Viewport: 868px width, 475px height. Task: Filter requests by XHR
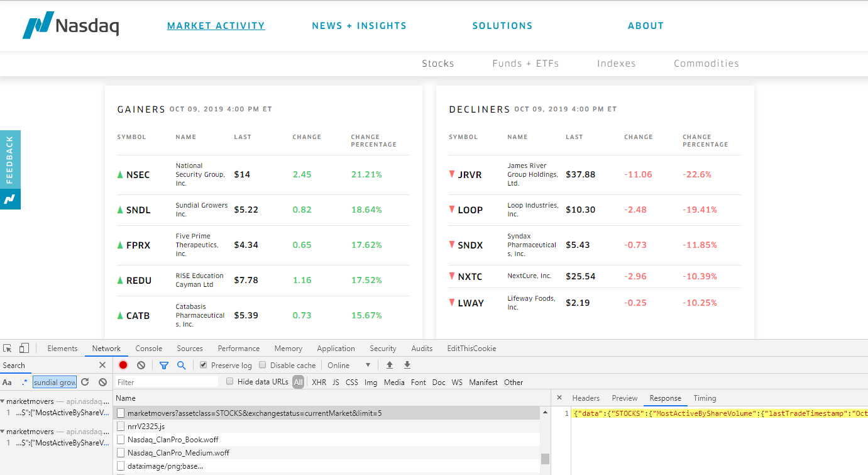(319, 382)
